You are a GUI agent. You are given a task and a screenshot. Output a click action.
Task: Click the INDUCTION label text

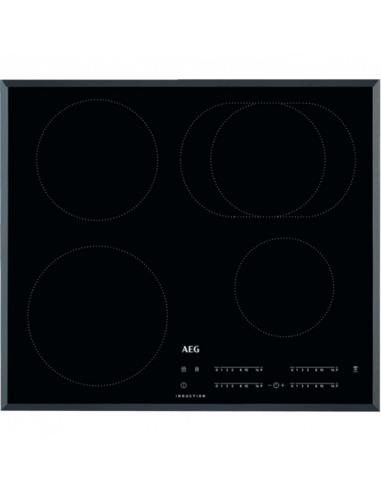[x=191, y=396]
